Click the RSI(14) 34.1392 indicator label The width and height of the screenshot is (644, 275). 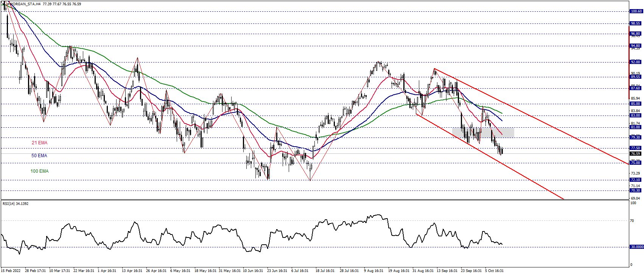(16, 204)
